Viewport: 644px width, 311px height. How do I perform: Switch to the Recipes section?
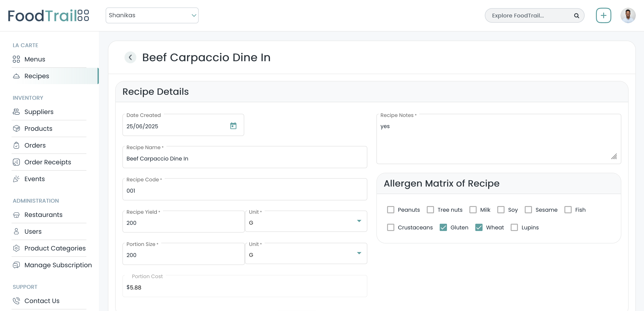coord(37,76)
